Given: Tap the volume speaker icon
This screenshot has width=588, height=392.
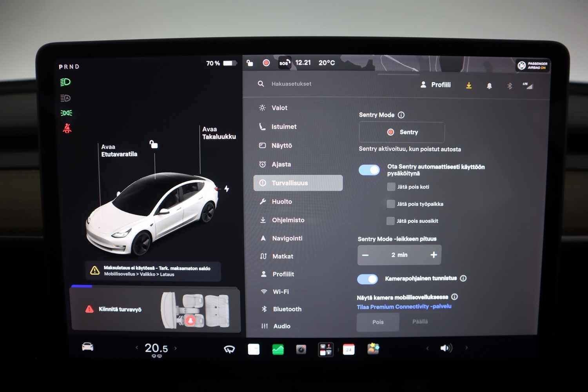Looking at the screenshot, I should click(446, 348).
